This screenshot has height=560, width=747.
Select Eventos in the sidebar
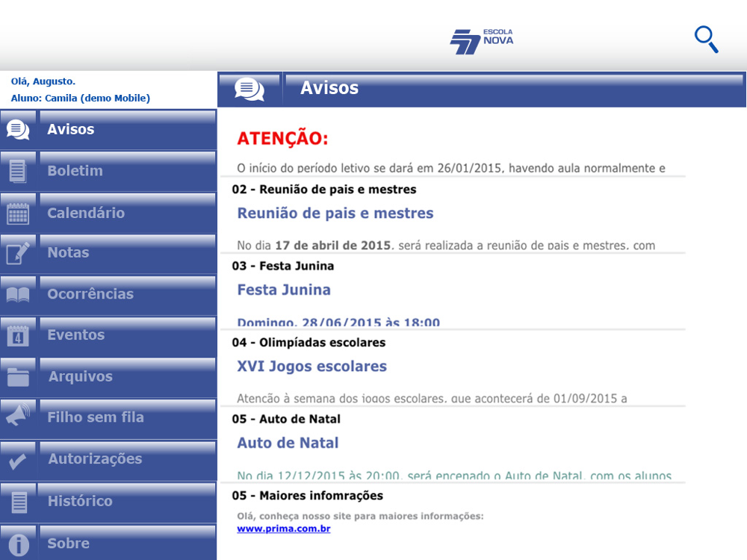108,336
